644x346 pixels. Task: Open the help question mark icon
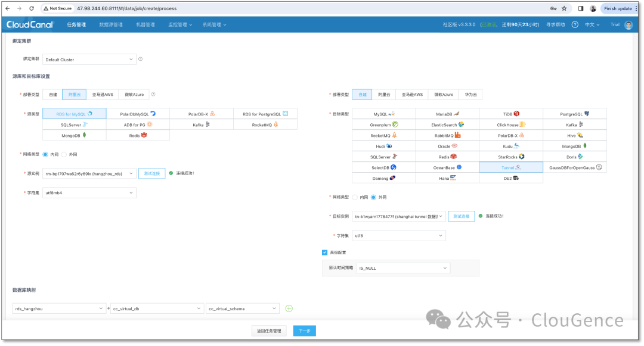point(575,24)
